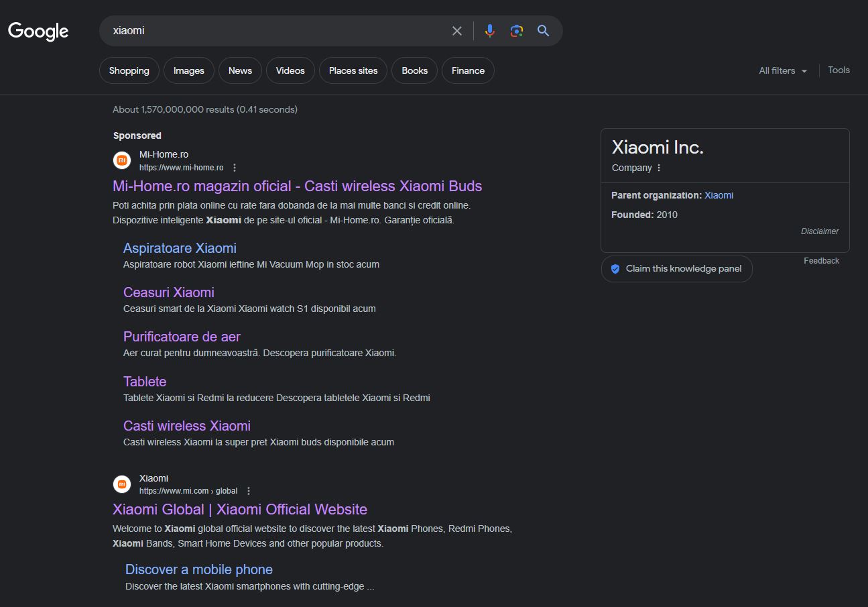Open the knowledge panel Disclaimer
The height and width of the screenshot is (607, 868).
tap(820, 231)
